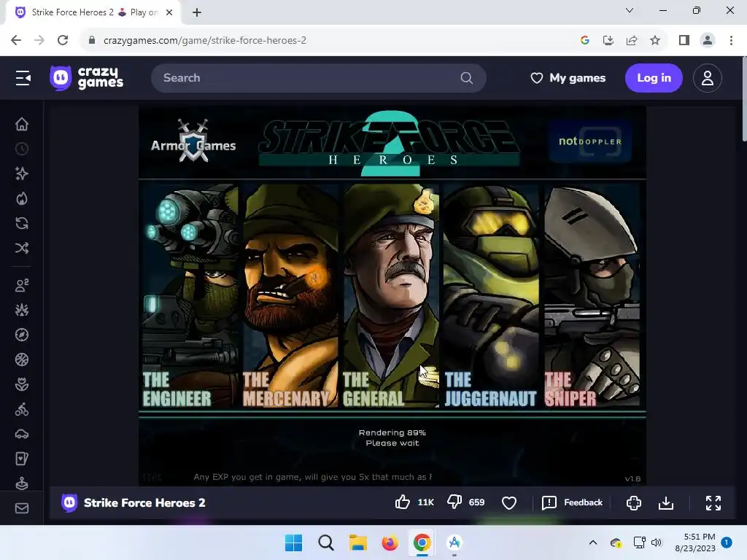Click the Armor Games logo
The height and width of the screenshot is (560, 747).
click(193, 141)
